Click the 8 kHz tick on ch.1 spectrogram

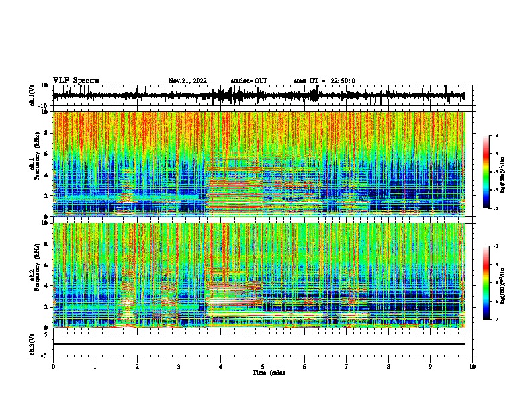tap(46, 133)
